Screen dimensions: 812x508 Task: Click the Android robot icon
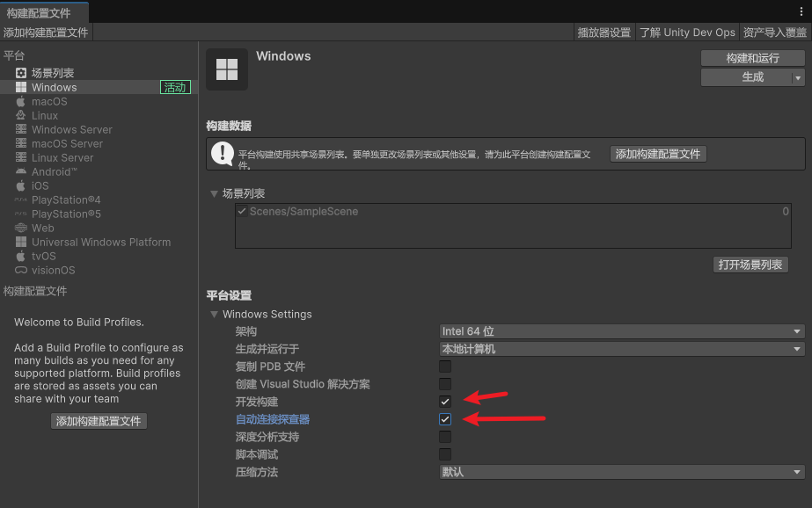pos(21,171)
